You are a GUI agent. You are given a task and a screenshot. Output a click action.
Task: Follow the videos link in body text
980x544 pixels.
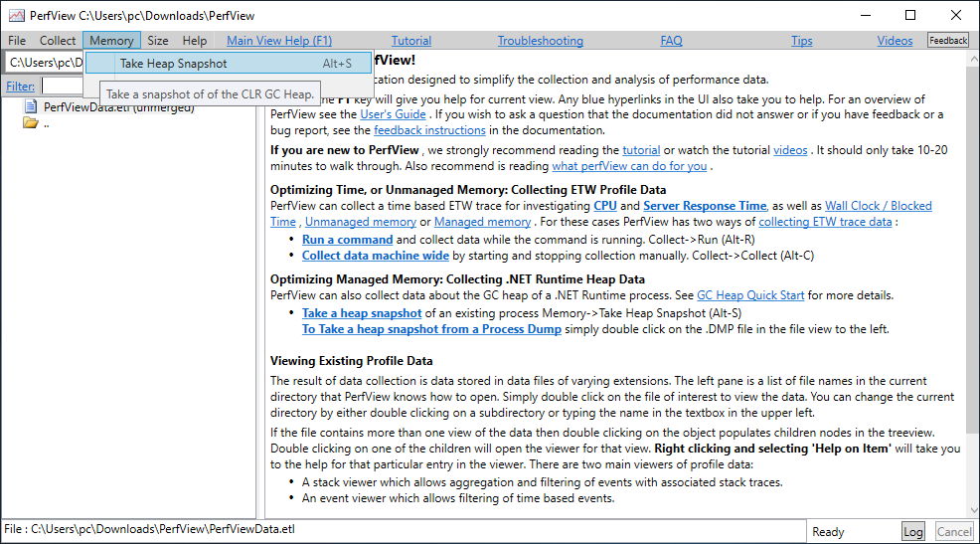pos(790,150)
